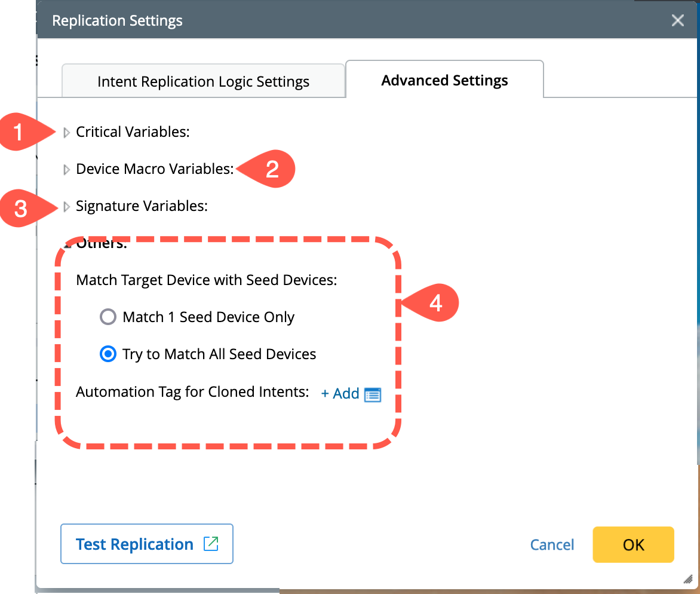Expand the Device Macro Variables triangle
This screenshot has height=594, width=700.
67,170
